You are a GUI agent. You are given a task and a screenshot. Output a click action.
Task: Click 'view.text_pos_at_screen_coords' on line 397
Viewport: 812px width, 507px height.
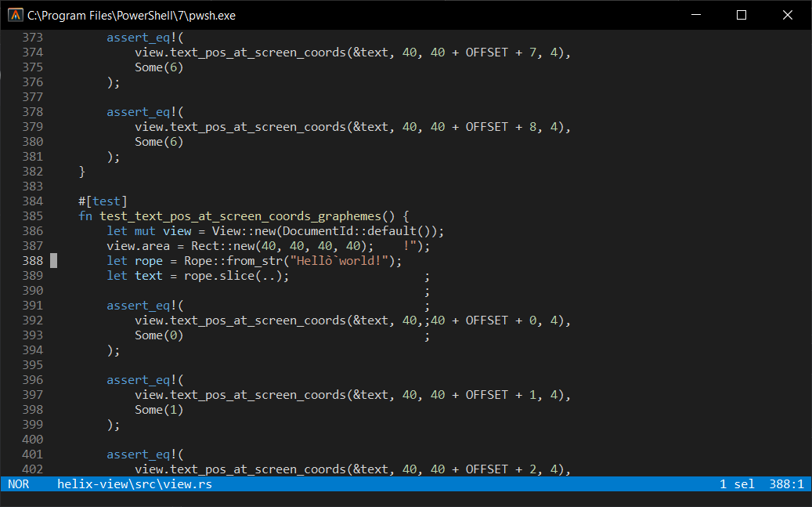point(240,395)
